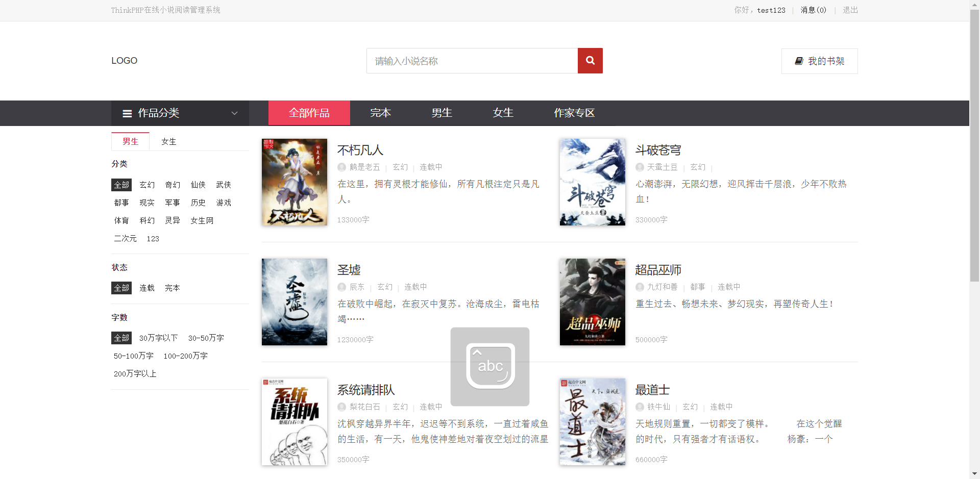Select 全部 under 状态 filter
The height and width of the screenshot is (479, 980).
(121, 288)
